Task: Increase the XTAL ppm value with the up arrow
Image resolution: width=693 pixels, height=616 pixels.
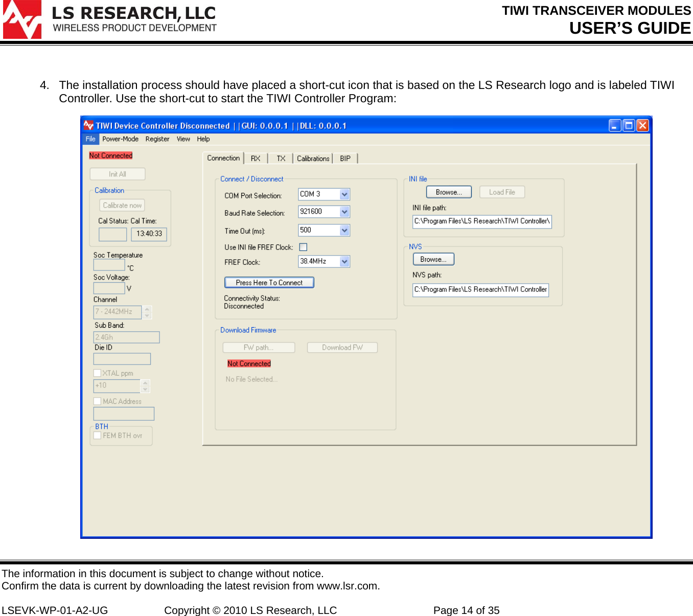Action: (x=146, y=383)
